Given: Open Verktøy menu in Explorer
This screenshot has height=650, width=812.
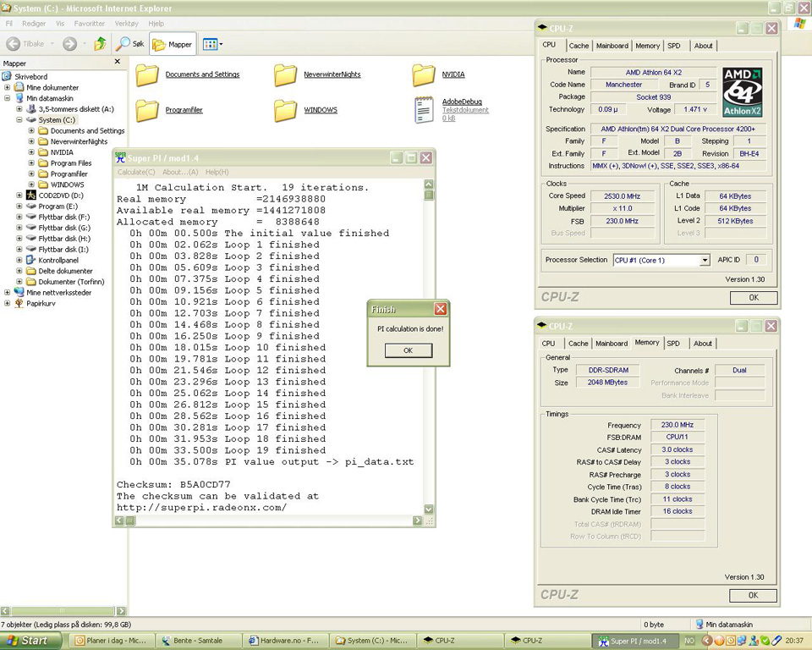Looking at the screenshot, I should [x=126, y=24].
